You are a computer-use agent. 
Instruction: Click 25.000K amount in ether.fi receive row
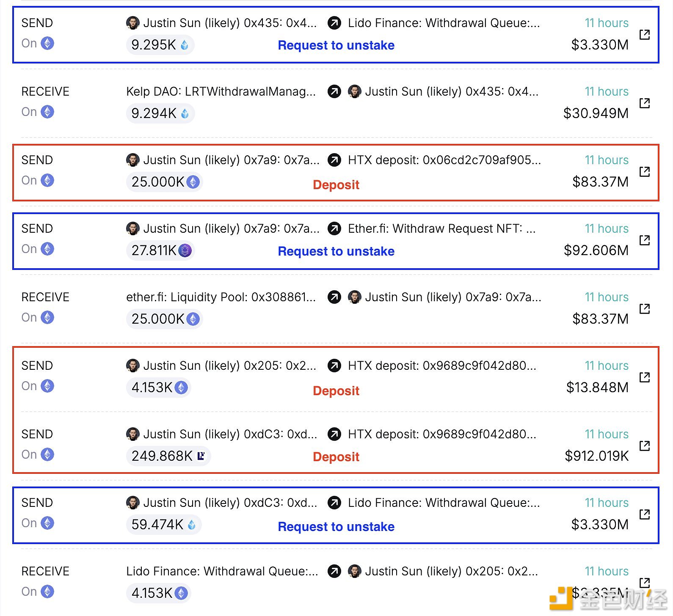(x=165, y=319)
